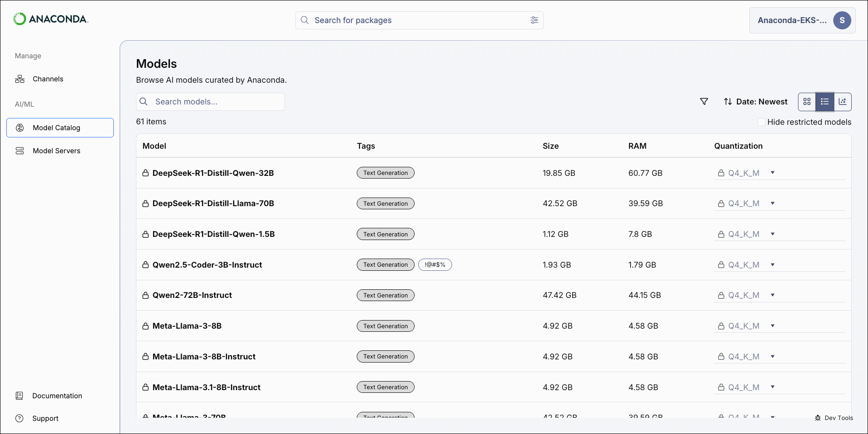Viewport: 868px width, 434px height.
Task: Click the Documentation book icon
Action: (19, 396)
